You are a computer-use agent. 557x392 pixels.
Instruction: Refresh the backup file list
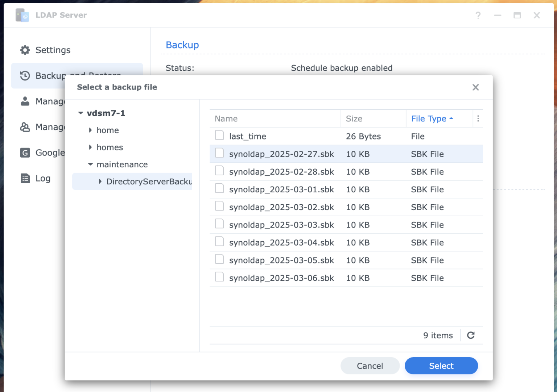pos(471,335)
